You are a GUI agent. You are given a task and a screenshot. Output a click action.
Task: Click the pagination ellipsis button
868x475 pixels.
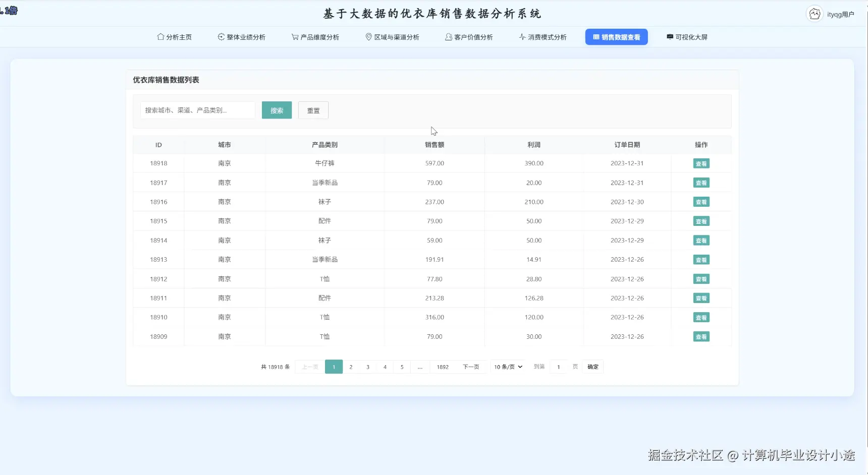[420, 367]
